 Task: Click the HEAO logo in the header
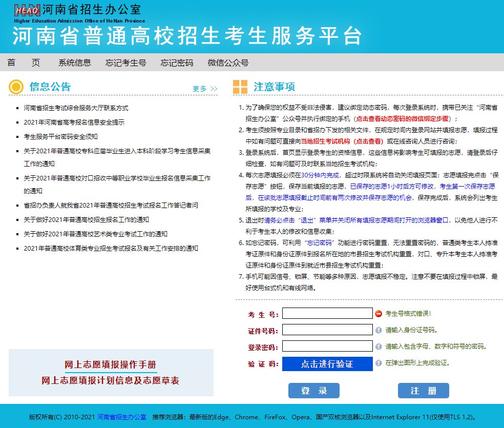[27, 10]
